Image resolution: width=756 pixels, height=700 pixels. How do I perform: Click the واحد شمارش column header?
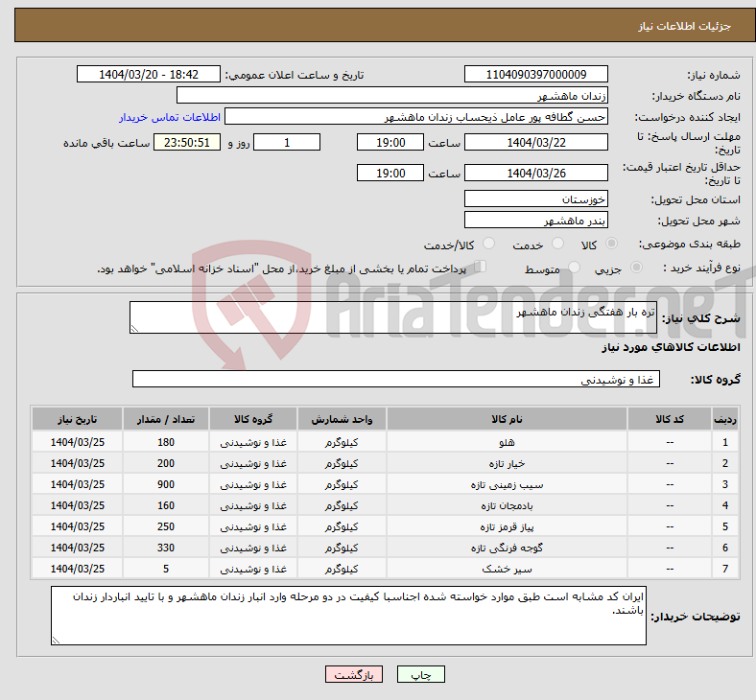pyautogui.click(x=342, y=419)
